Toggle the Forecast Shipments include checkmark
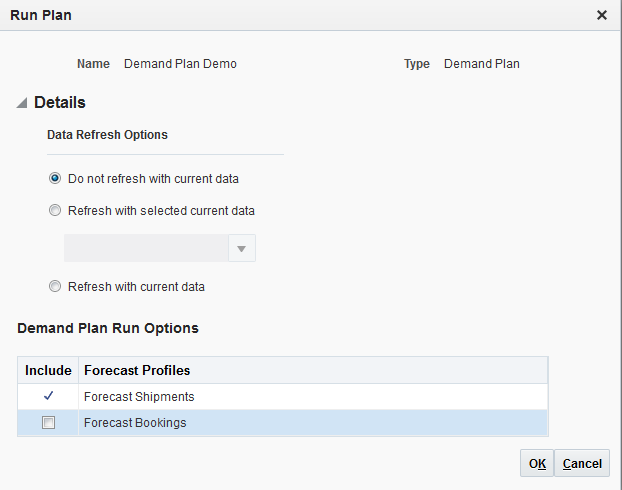The height and width of the screenshot is (490, 622). 48,396
